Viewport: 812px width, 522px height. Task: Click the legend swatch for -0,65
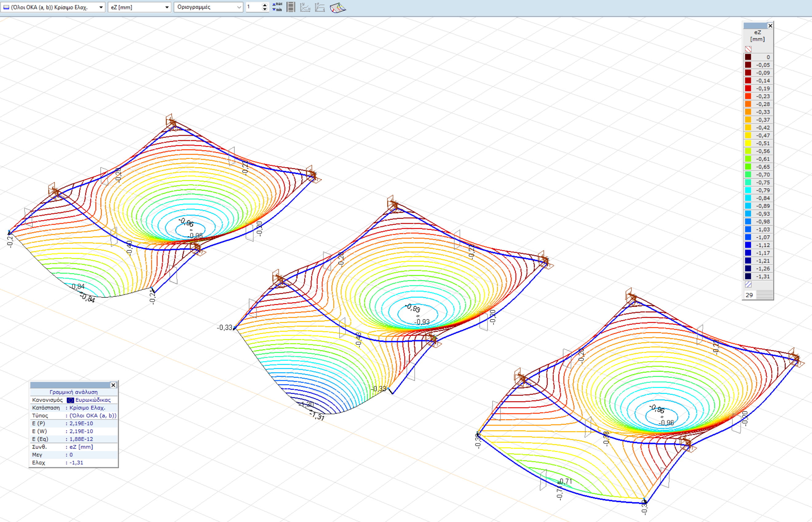point(748,167)
